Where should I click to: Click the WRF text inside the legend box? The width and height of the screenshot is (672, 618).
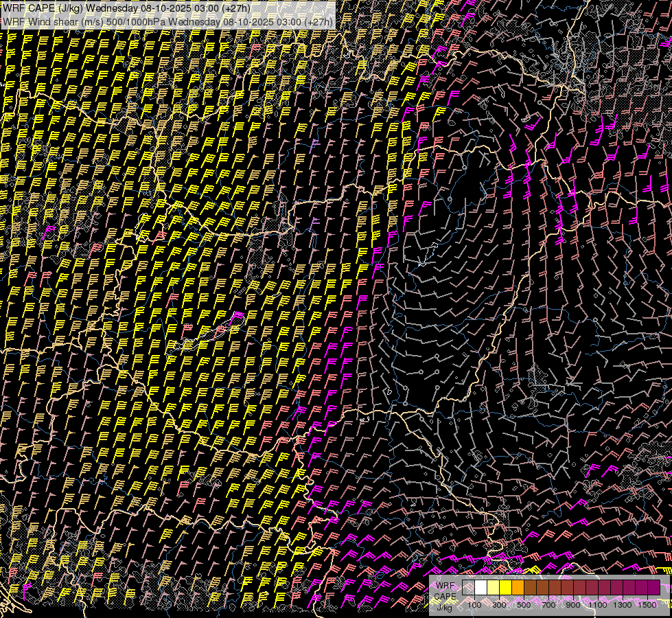tap(444, 586)
